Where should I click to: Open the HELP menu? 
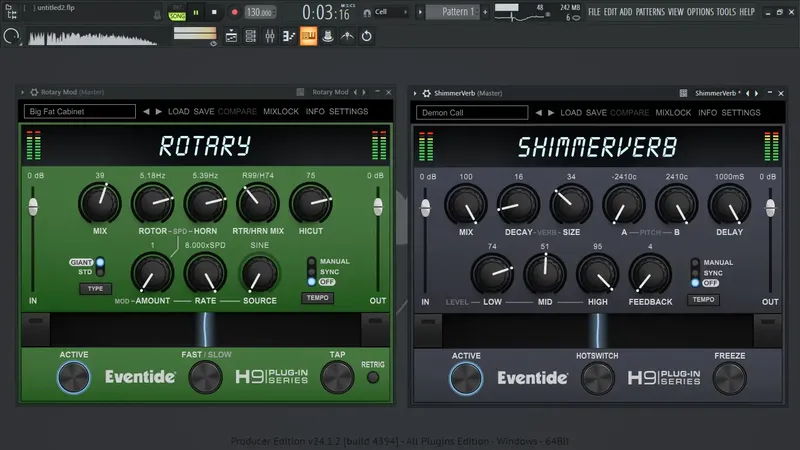[x=747, y=11]
